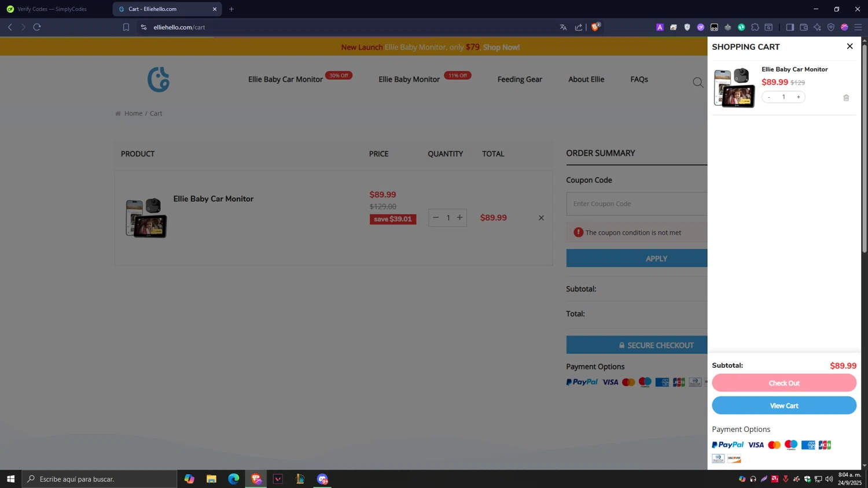The image size is (868, 488).
Task: Open Brave browser taskbar icon
Action: [256, 479]
